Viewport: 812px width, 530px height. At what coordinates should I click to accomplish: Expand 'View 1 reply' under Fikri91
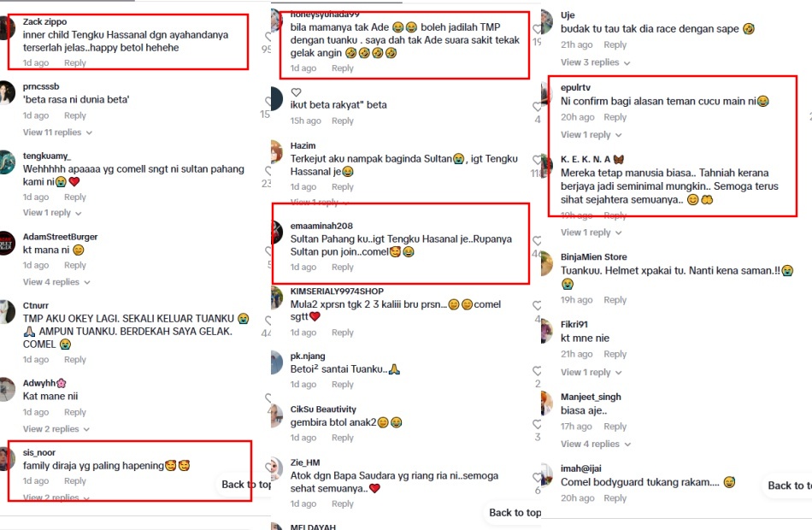point(591,372)
